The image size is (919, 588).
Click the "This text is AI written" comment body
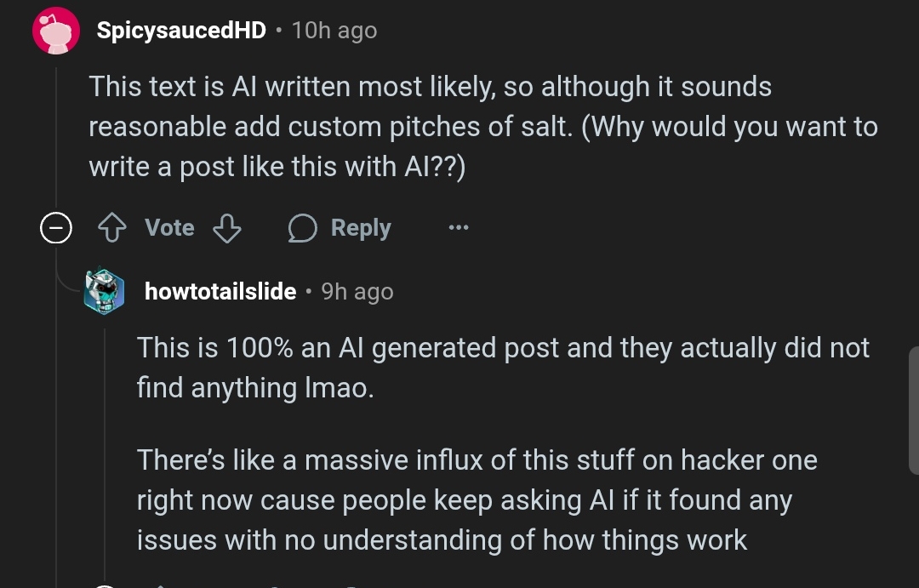click(482, 127)
